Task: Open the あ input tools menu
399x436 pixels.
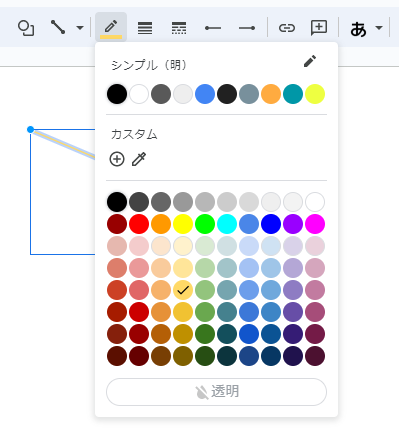Action: click(x=359, y=29)
